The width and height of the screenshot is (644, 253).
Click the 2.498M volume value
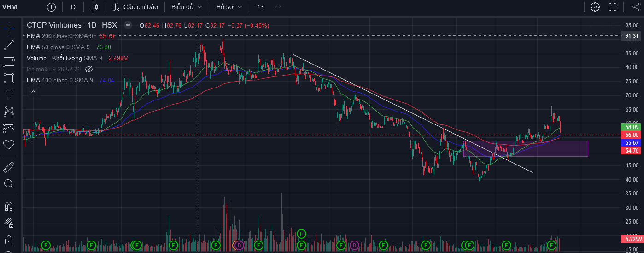118,58
